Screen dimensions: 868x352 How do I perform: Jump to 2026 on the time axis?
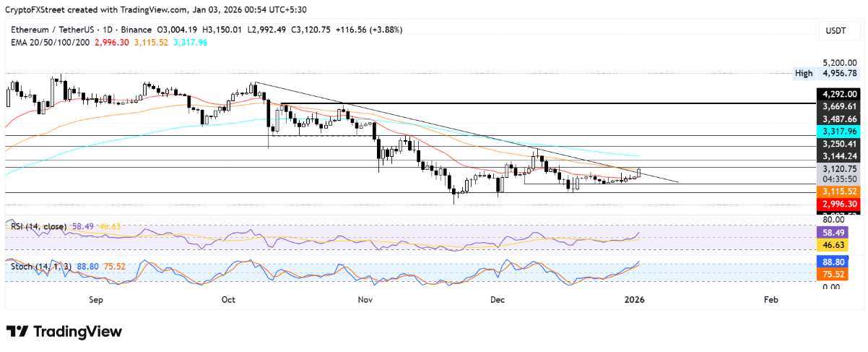633,299
